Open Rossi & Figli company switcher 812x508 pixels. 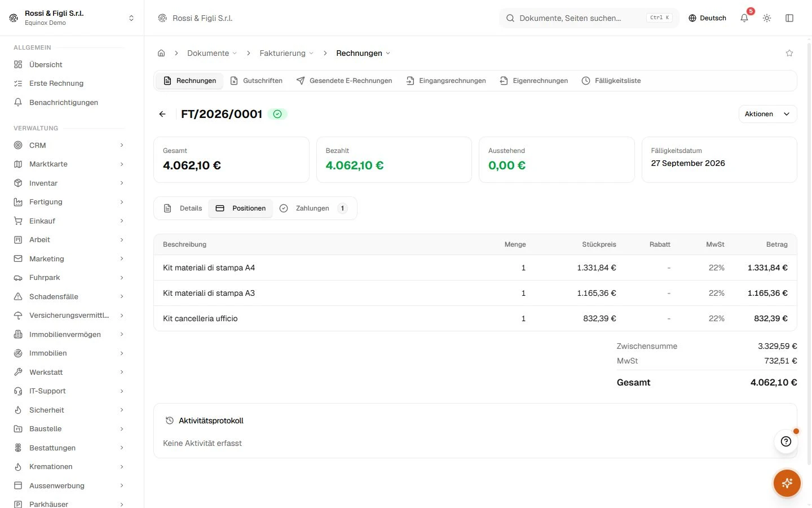(x=72, y=18)
